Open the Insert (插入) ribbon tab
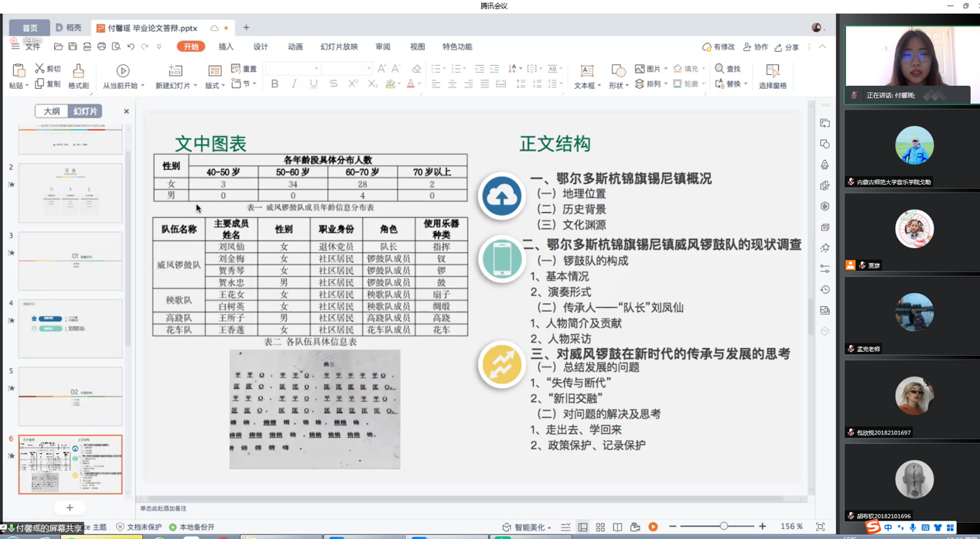Image resolution: width=980 pixels, height=539 pixels. 226,47
